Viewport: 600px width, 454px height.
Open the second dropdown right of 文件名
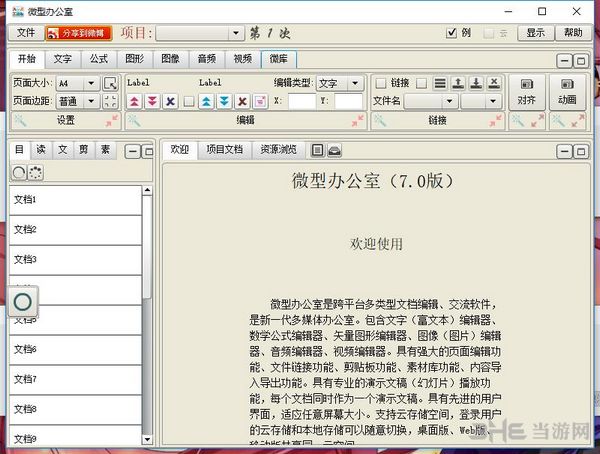click(x=481, y=101)
